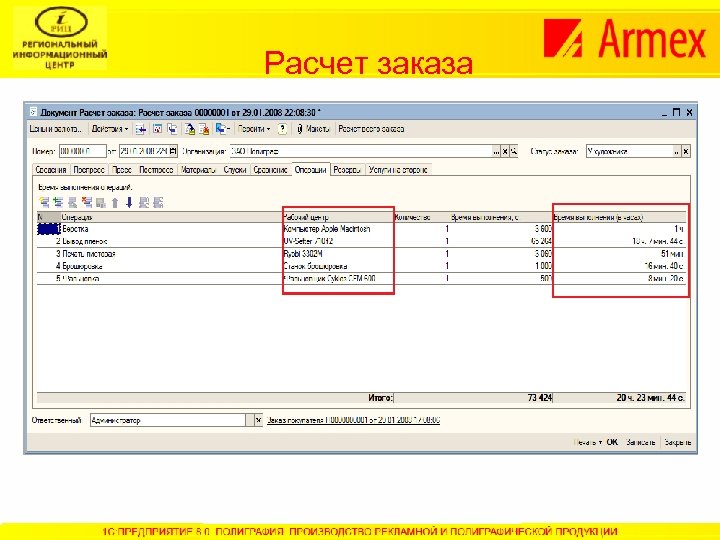Click the total 20 ч. 23 мин. 44 с. cell
This screenshot has height=540, width=720.
620,398
